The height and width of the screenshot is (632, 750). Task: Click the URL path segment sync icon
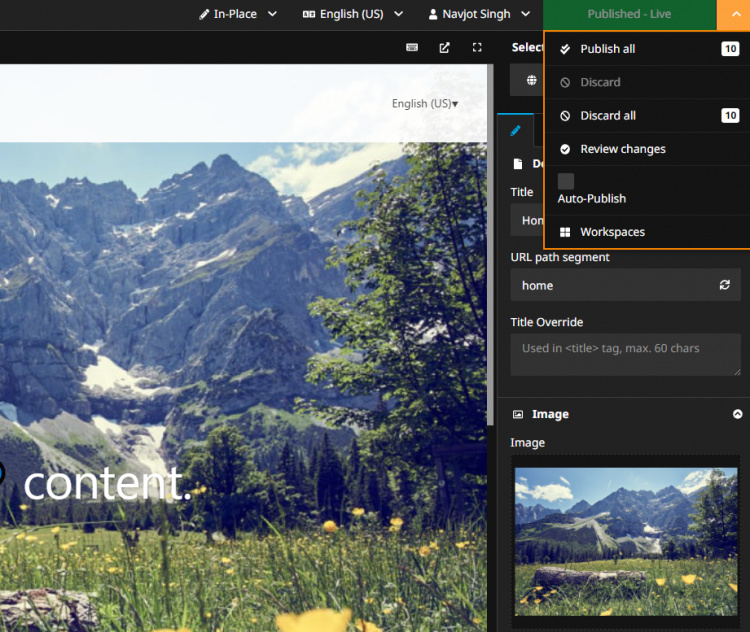[724, 285]
